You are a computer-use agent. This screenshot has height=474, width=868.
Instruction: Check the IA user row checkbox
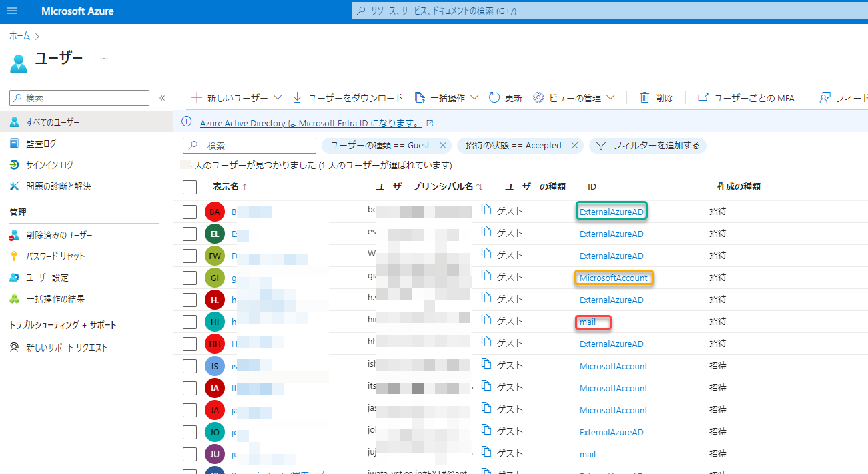tap(190, 388)
